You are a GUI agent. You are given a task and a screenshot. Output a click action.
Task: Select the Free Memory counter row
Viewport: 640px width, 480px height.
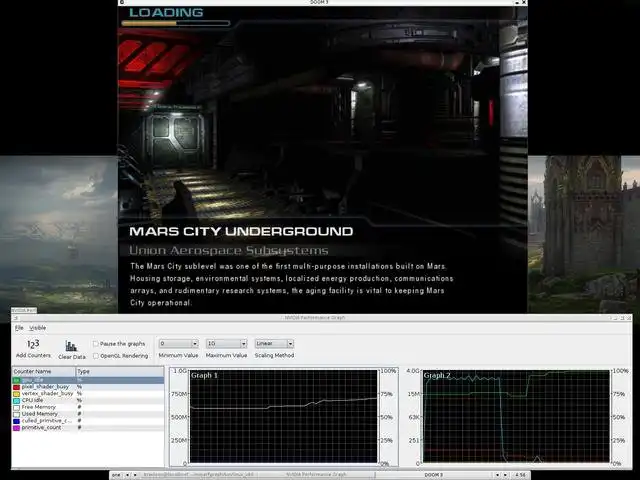pyautogui.click(x=88, y=407)
